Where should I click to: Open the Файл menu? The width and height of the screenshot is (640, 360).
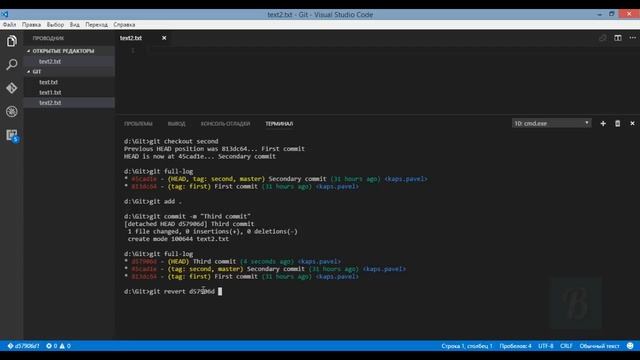9,24
